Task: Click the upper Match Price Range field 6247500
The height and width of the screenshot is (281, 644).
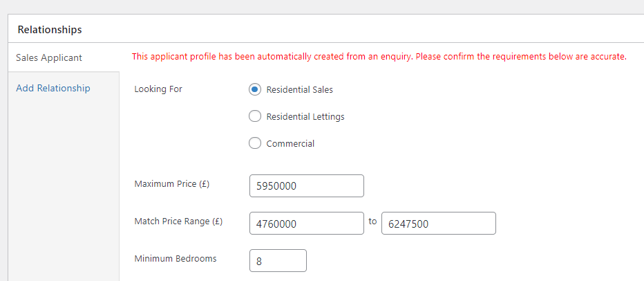Action: 439,224
